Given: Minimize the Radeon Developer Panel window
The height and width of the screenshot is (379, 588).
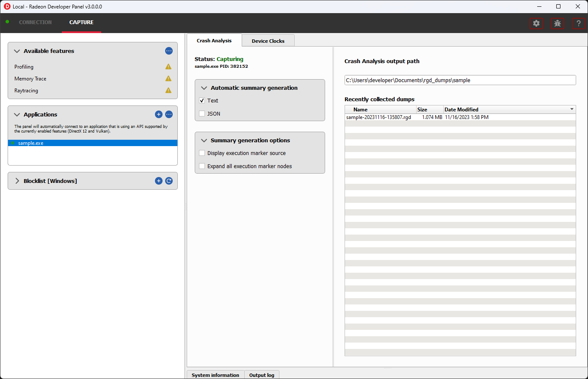Looking at the screenshot, I should [x=539, y=6].
